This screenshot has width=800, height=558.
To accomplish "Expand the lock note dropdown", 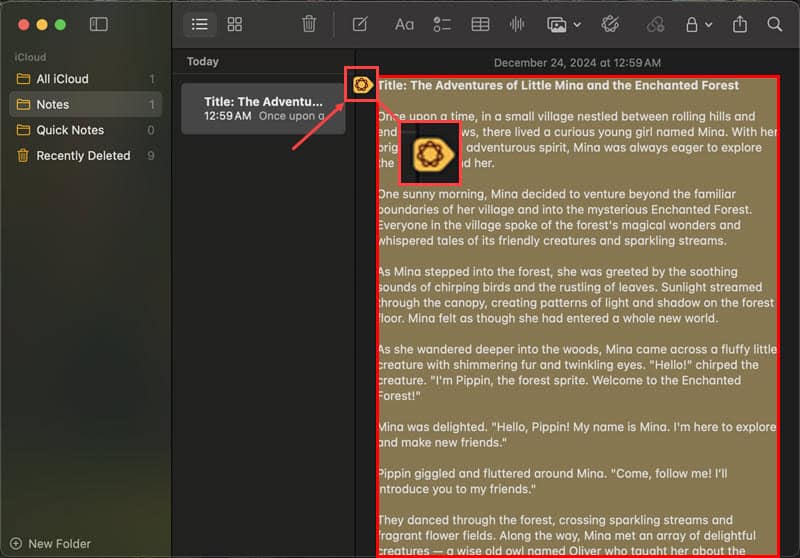I will click(x=697, y=24).
